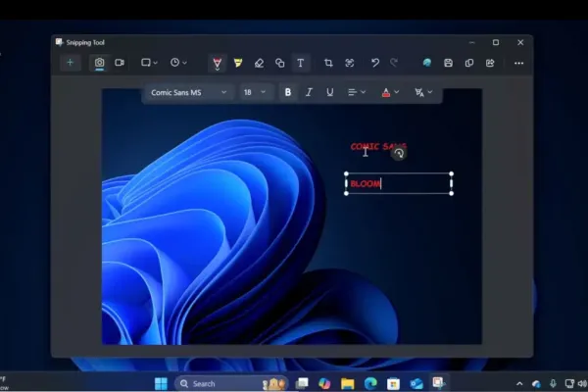Undo the last edit
The width and height of the screenshot is (588, 392).
click(375, 63)
